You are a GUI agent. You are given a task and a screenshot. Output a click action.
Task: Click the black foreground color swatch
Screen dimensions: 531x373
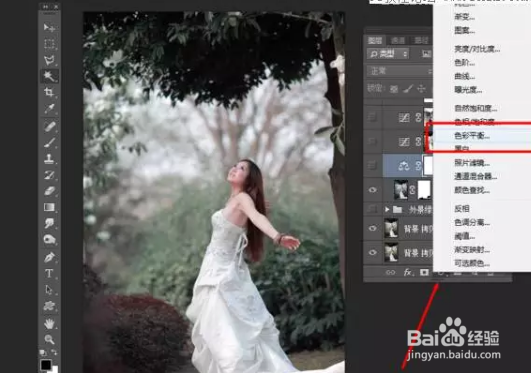[46, 365]
